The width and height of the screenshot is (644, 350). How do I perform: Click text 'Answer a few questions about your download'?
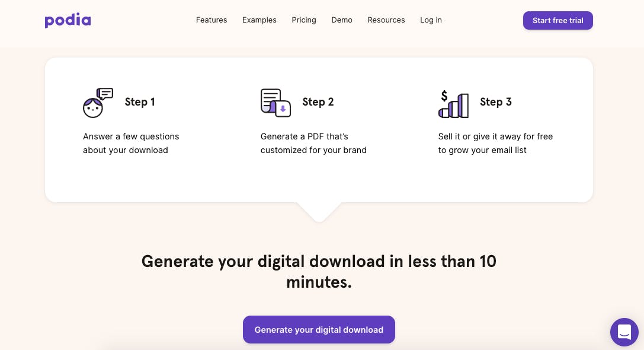[x=131, y=143]
